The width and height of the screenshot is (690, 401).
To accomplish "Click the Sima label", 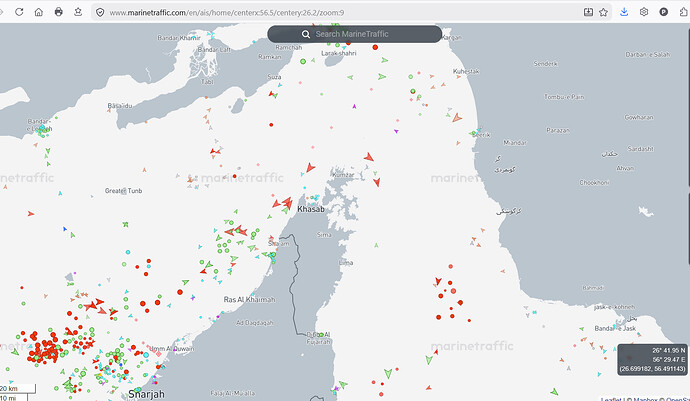I will coord(324,235).
